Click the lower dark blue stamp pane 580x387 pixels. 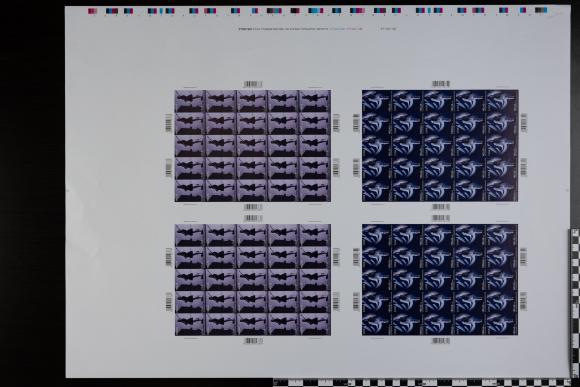[440, 280]
